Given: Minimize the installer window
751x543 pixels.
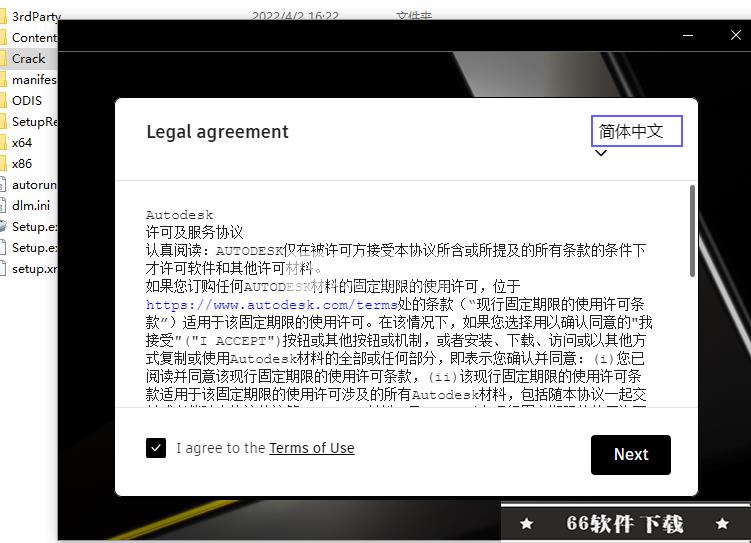Looking at the screenshot, I should pos(688,35).
